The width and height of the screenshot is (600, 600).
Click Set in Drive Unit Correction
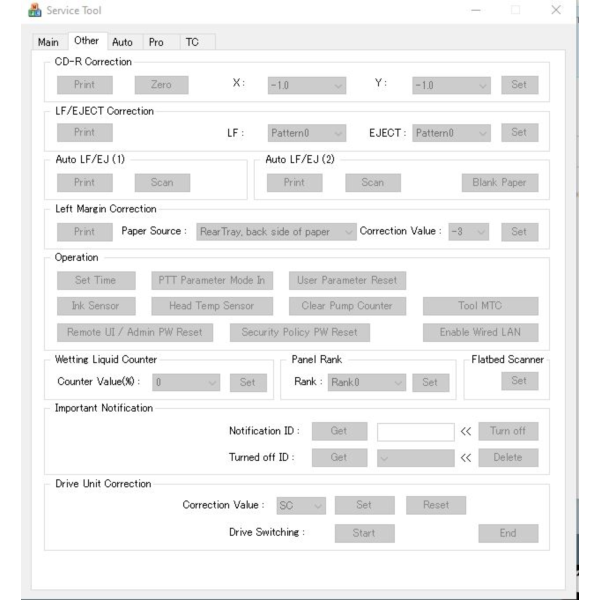364,505
